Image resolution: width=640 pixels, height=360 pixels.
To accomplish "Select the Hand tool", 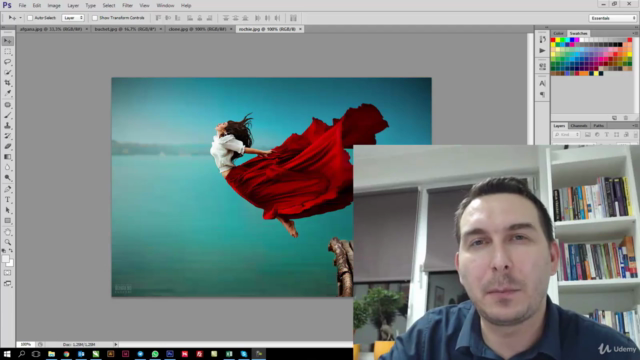I will pos(8,232).
